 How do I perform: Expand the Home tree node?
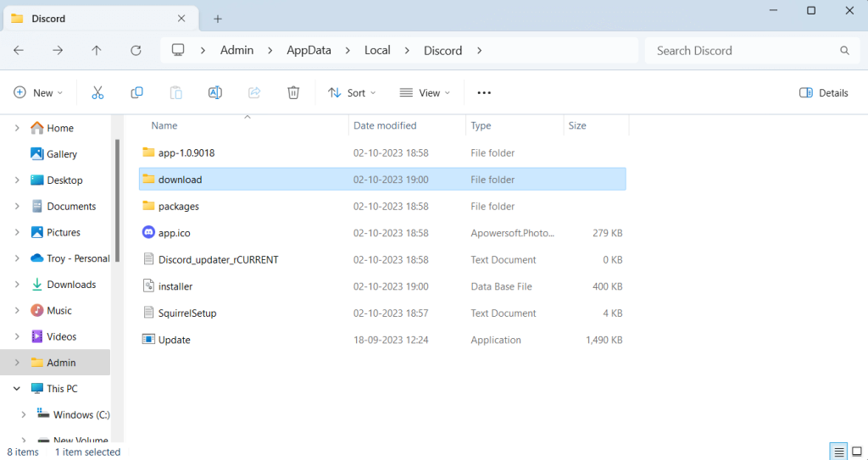coord(17,128)
